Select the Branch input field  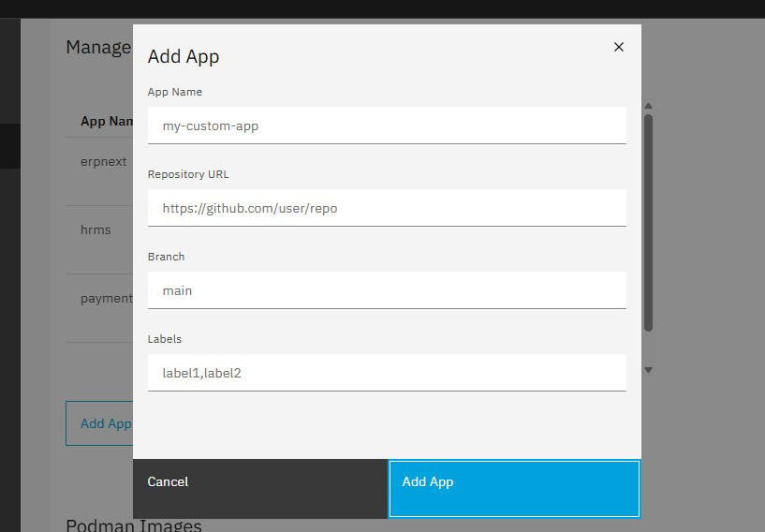[387, 290]
